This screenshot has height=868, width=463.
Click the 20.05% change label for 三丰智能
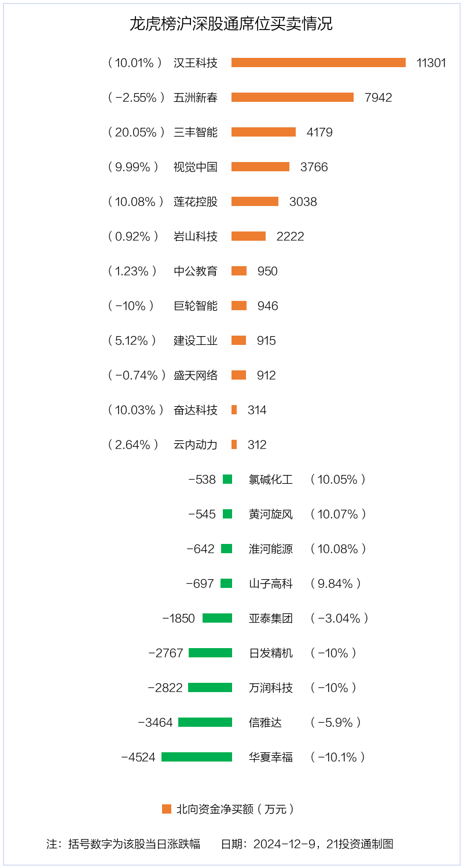136,133
